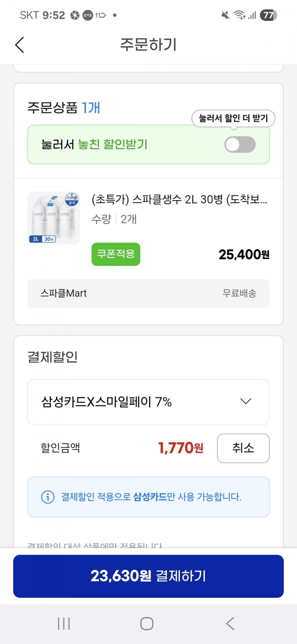
Task: Open the 삼성카드X스마일페이 7% dropdown
Action: click(x=148, y=402)
